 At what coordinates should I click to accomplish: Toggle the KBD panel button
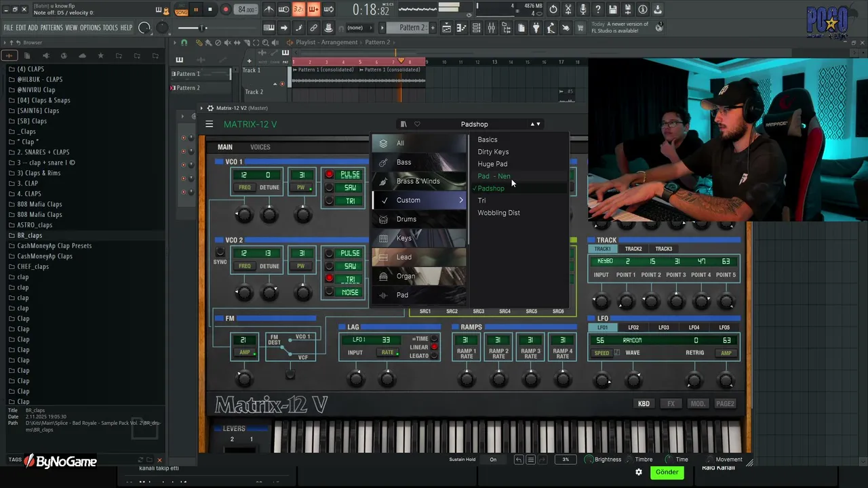[x=644, y=404]
